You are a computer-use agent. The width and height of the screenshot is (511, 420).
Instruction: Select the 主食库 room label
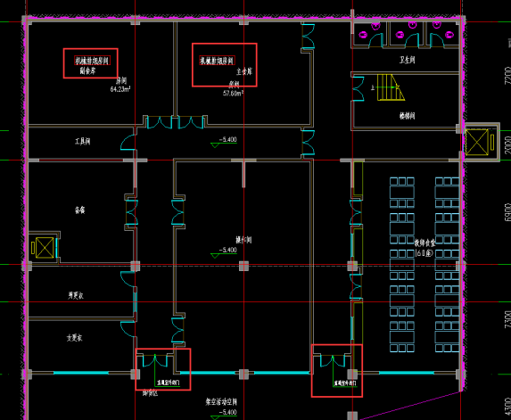[x=244, y=71]
